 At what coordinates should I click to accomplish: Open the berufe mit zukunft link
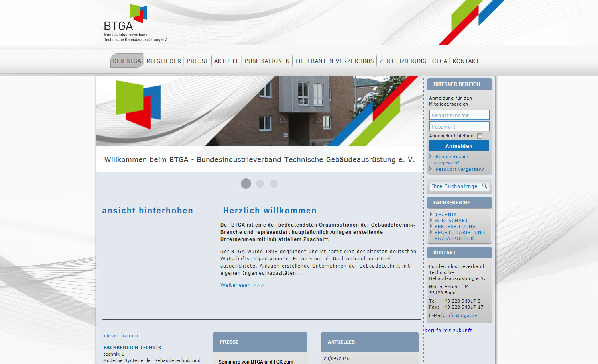448,331
